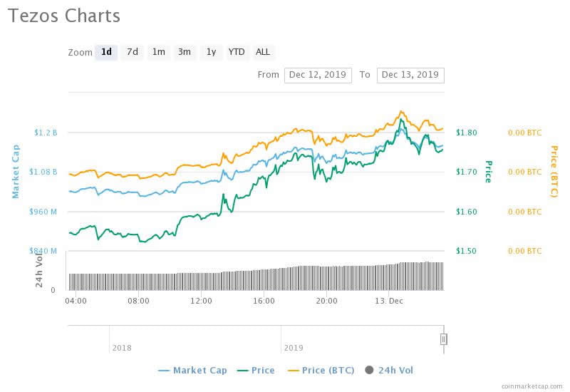Click the navigator range handle
The image size is (570, 392).
tap(443, 339)
